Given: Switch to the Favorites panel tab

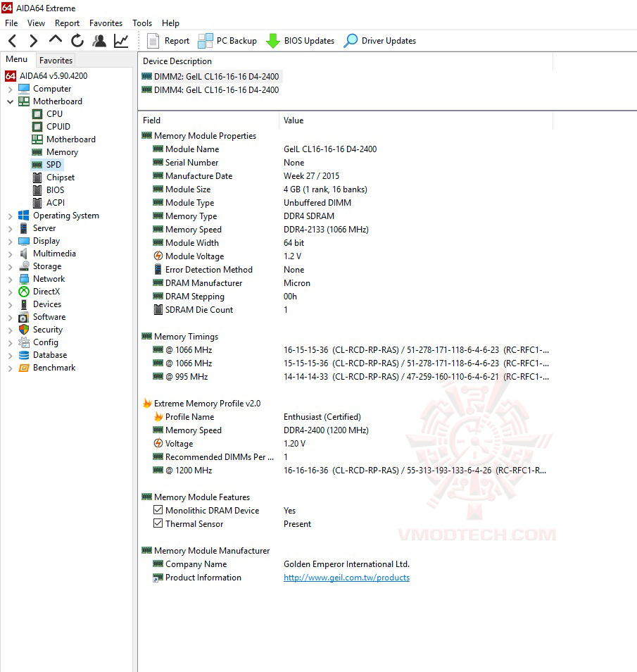Looking at the screenshot, I should [x=56, y=61].
